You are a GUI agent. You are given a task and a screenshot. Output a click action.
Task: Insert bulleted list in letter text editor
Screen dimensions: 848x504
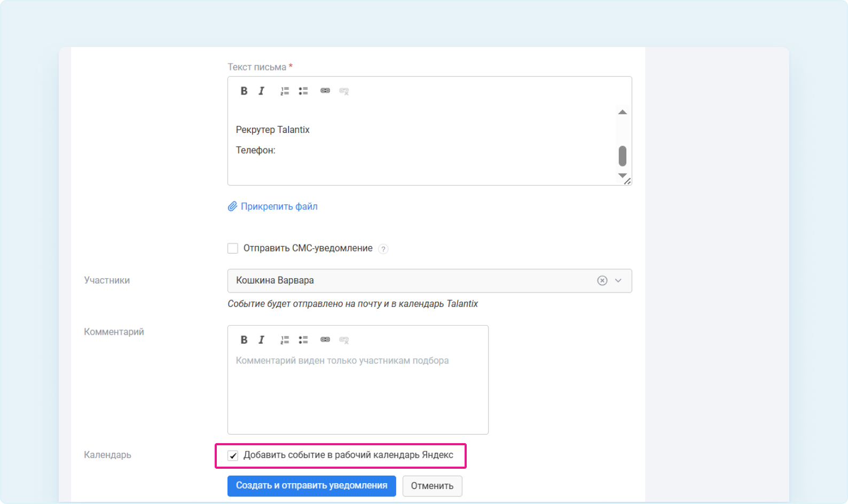pyautogui.click(x=303, y=91)
